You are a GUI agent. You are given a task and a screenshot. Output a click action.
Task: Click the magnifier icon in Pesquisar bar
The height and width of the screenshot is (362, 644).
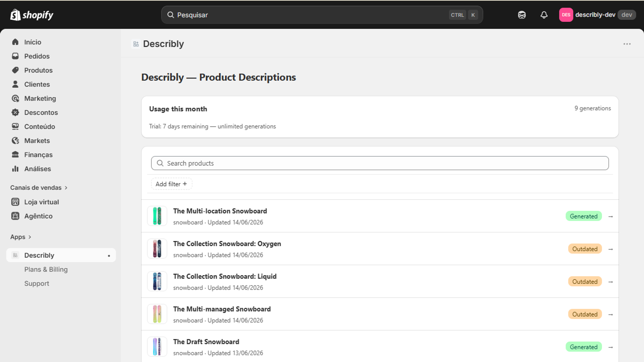171,15
